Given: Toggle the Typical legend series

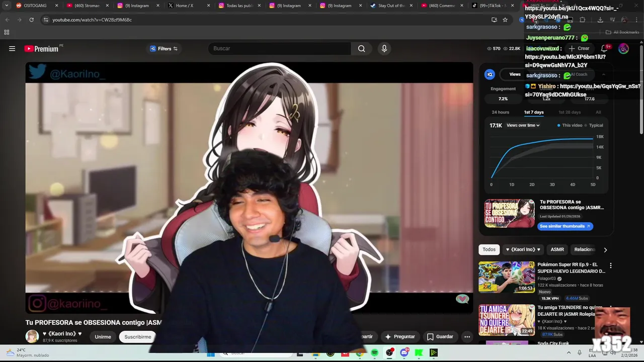Looking at the screenshot, I should (594, 125).
